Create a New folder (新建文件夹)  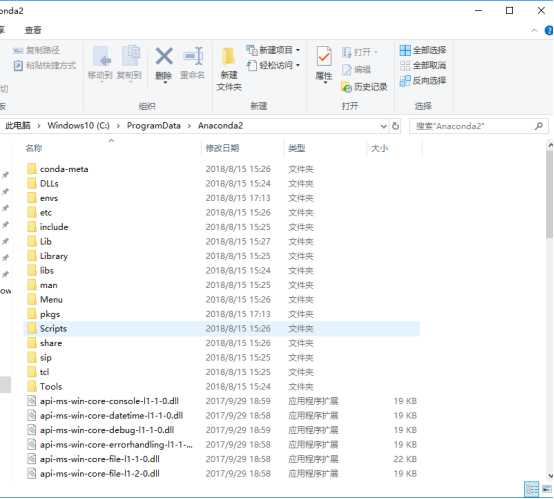pyautogui.click(x=229, y=69)
